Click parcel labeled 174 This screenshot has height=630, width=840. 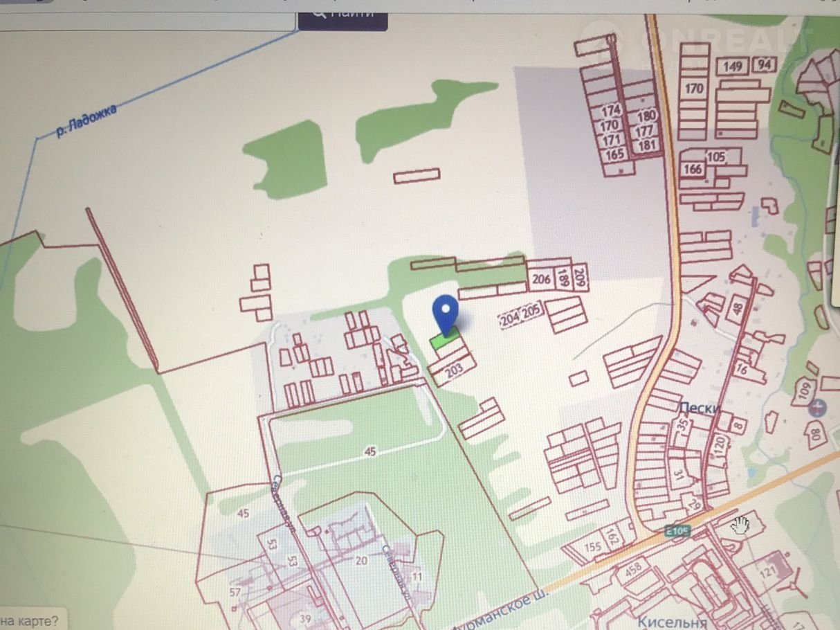610,111
